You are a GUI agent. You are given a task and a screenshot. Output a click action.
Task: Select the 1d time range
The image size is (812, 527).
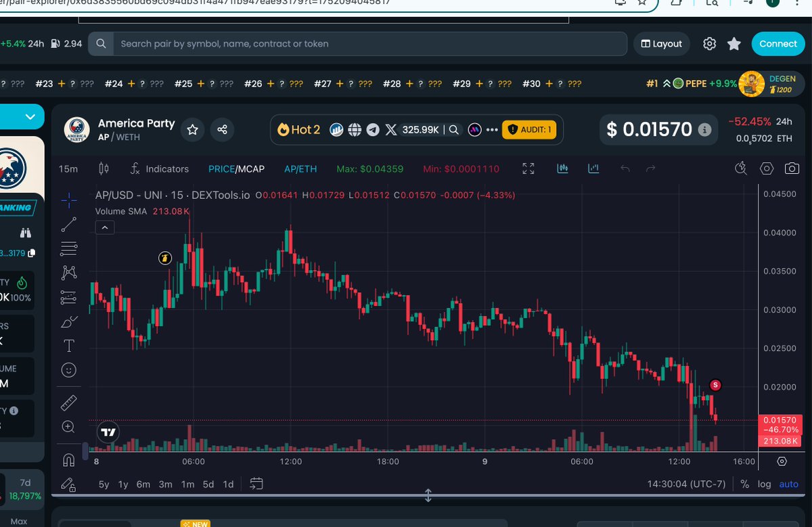[x=228, y=484]
